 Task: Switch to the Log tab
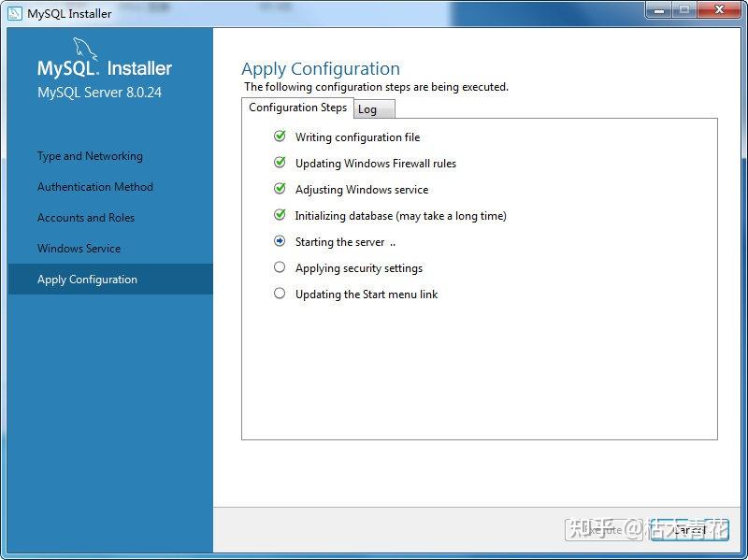374,109
